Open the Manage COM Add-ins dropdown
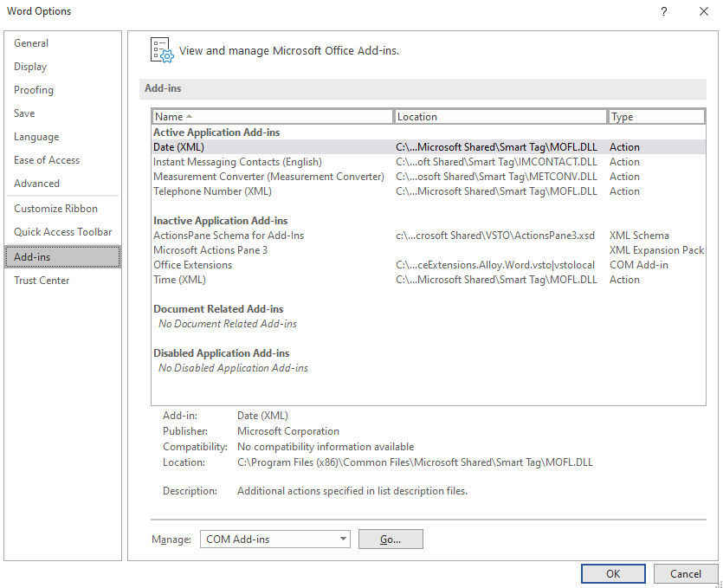Viewport: 723px width, 588px height. click(x=275, y=540)
